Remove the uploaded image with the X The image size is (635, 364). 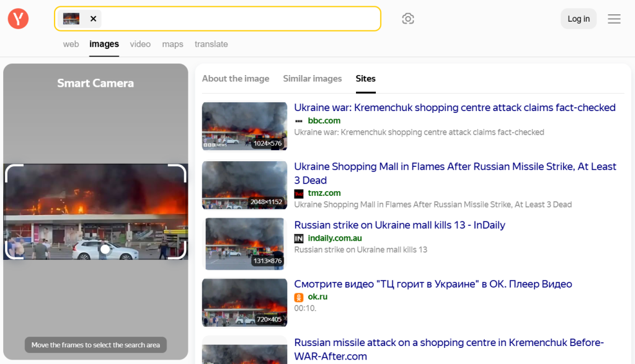pyautogui.click(x=93, y=19)
